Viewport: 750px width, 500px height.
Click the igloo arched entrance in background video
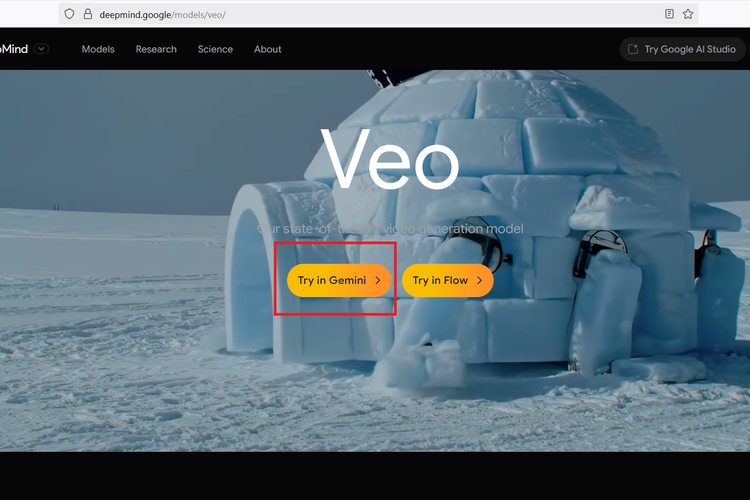(x=253, y=280)
